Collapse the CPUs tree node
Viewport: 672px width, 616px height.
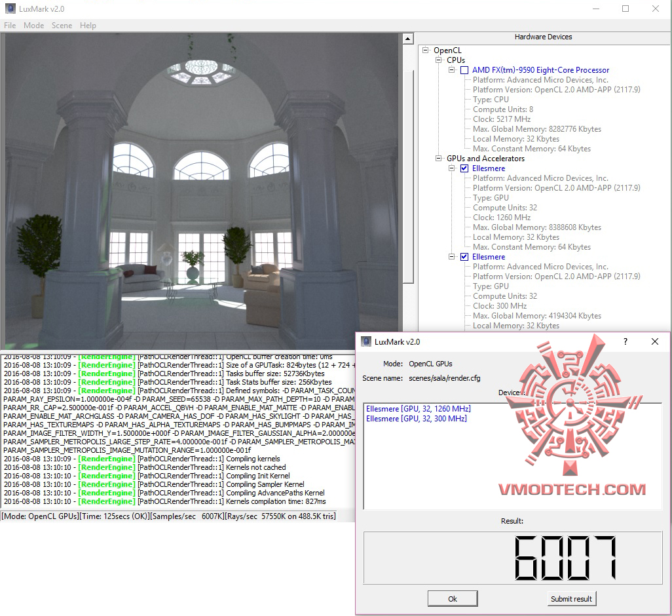pos(438,60)
